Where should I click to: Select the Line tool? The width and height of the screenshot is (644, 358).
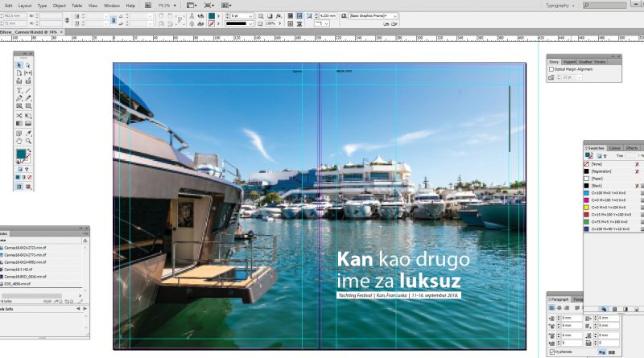(x=28, y=90)
